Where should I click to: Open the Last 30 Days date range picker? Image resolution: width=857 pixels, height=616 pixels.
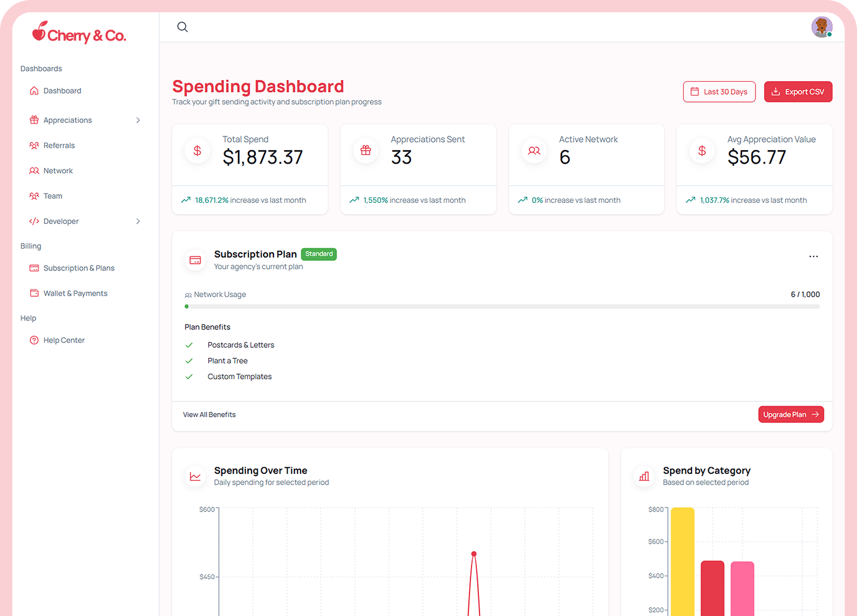[x=719, y=92]
